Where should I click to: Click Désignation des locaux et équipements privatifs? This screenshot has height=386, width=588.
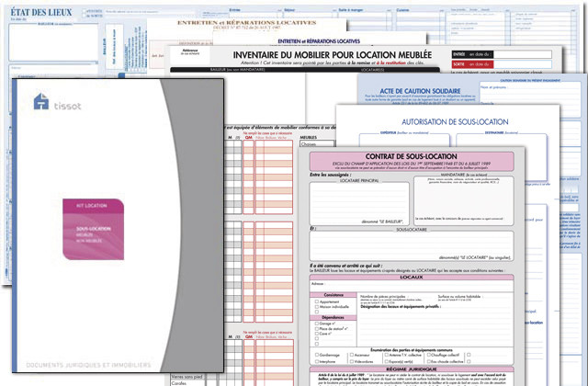click(401, 306)
